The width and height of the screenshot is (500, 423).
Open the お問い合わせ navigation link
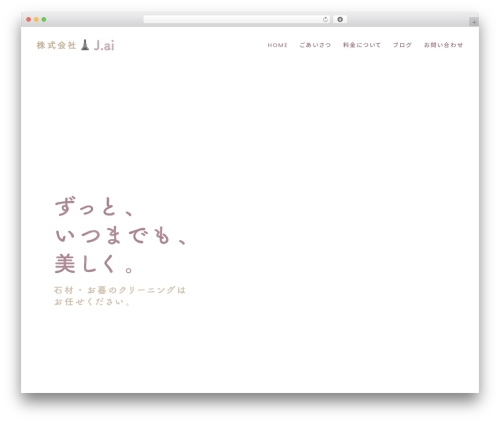(x=443, y=45)
